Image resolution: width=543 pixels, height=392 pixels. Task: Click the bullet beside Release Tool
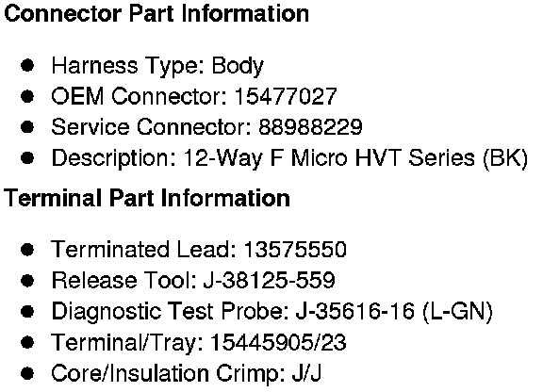(27, 280)
